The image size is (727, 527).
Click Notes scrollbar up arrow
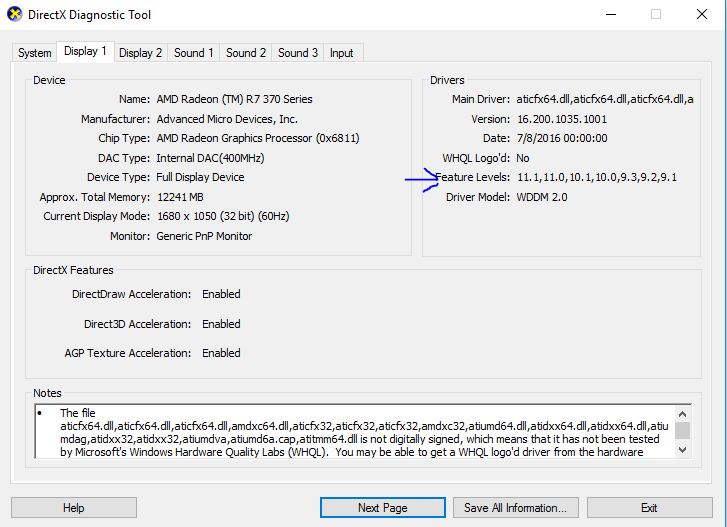tap(682, 414)
